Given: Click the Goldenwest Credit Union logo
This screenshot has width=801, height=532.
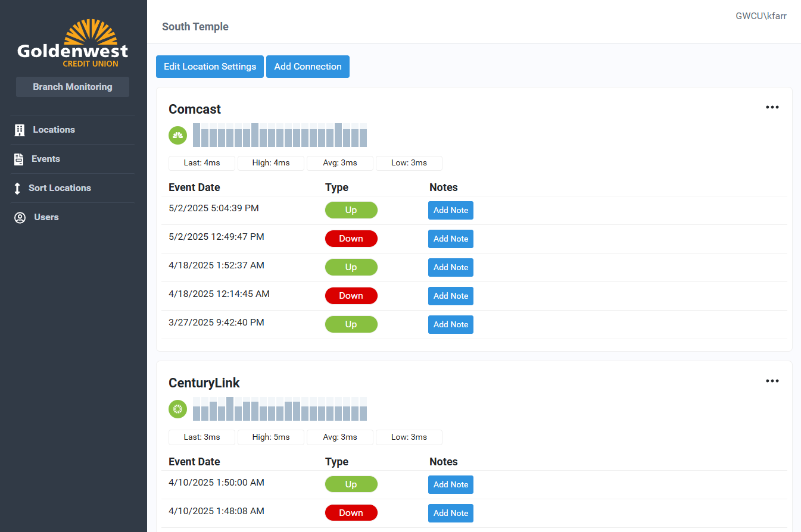Looking at the screenshot, I should coord(73,43).
